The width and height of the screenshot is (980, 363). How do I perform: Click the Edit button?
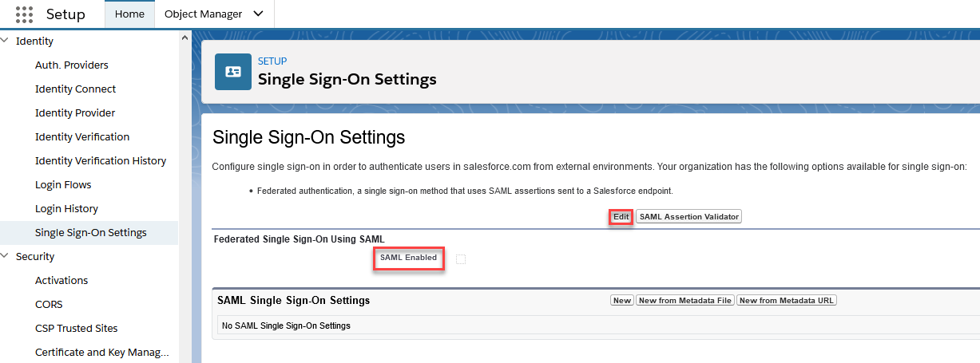621,217
